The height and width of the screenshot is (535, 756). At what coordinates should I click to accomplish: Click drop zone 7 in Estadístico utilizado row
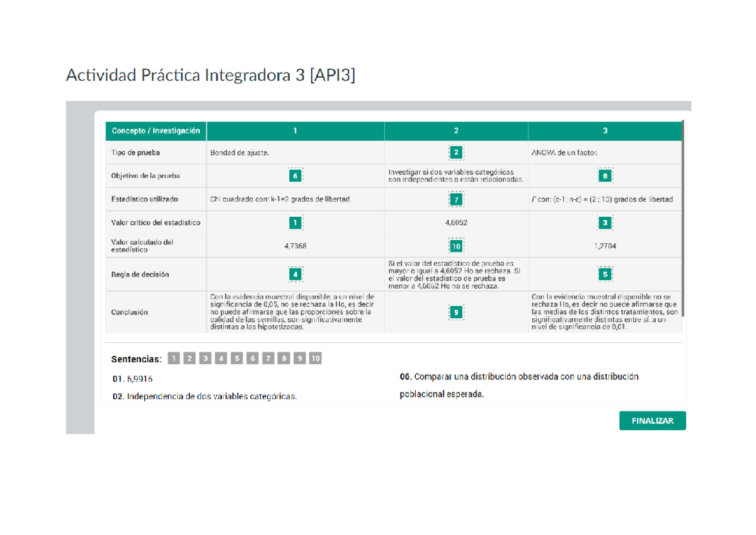click(455, 198)
